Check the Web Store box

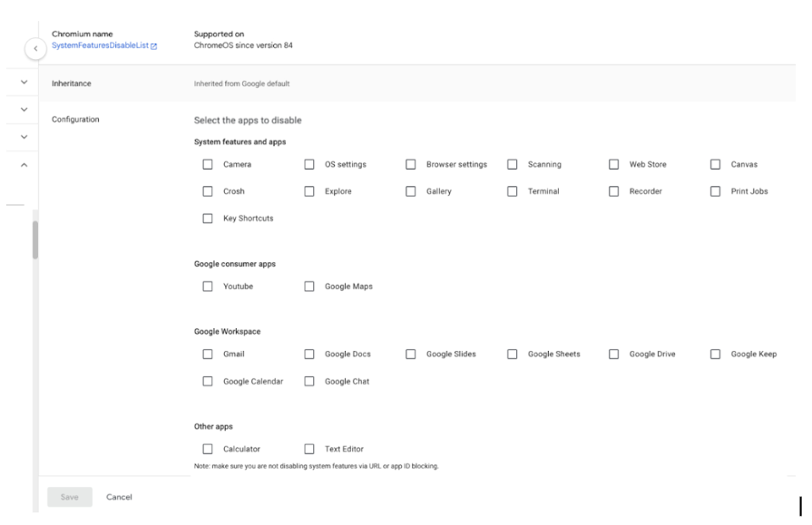613,164
